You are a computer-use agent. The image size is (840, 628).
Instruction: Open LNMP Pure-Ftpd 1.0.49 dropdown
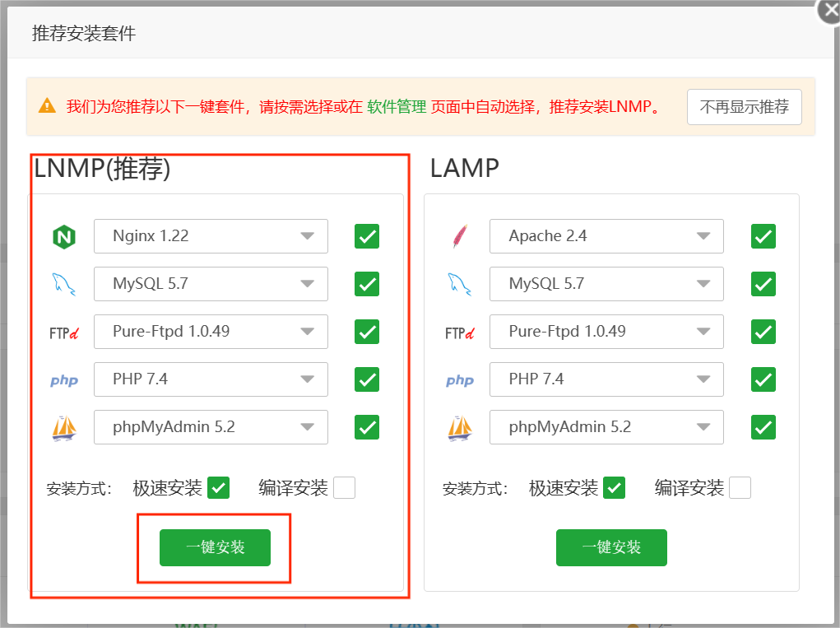[211, 332]
